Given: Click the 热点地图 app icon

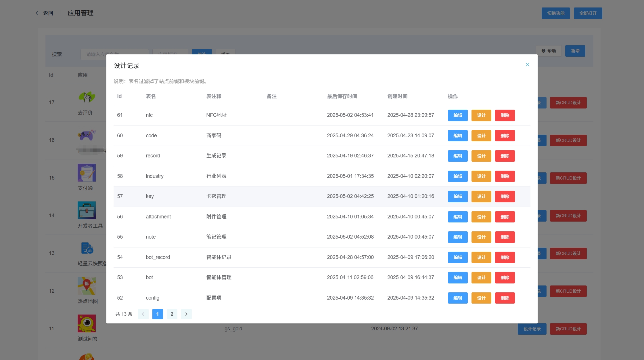Looking at the screenshot, I should click(87, 285).
